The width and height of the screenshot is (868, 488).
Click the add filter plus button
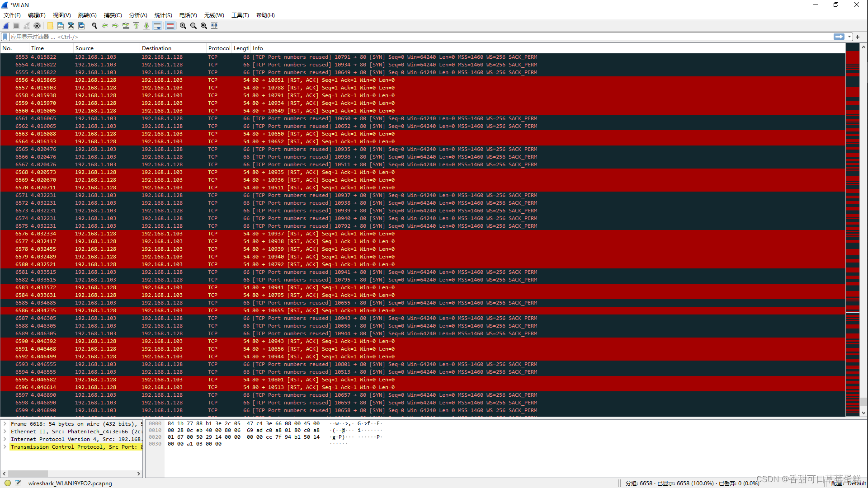[858, 37]
